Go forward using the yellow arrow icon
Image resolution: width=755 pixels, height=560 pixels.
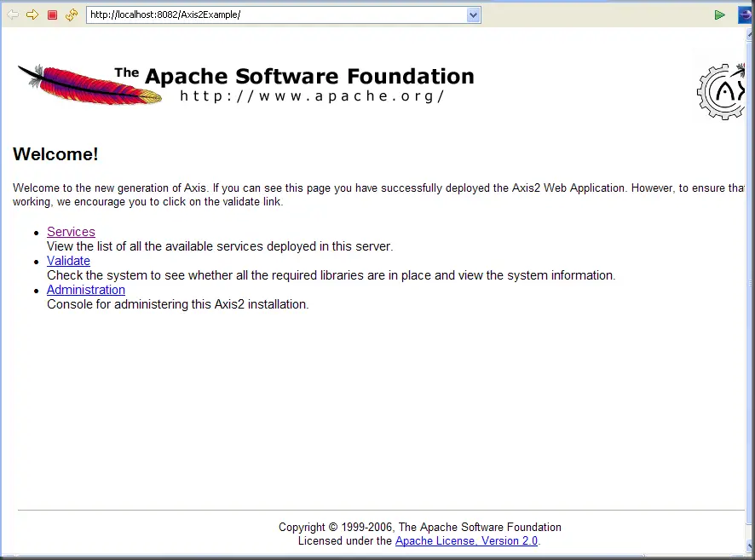(x=32, y=14)
